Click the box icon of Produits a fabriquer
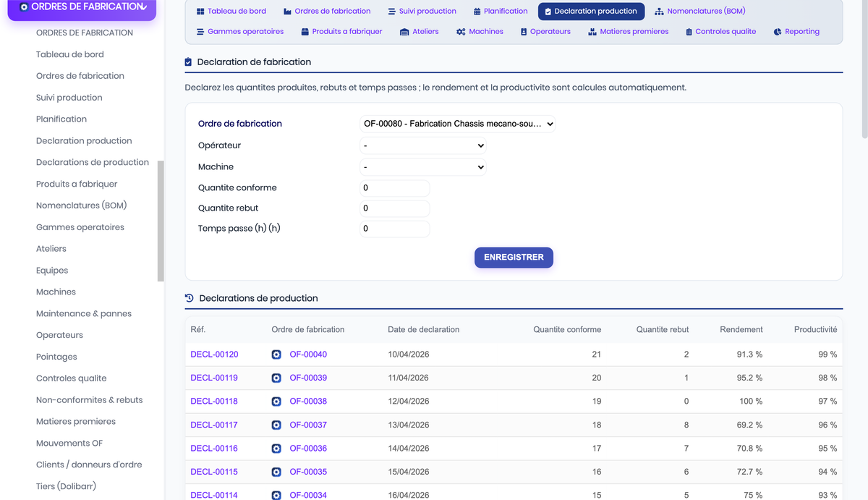The image size is (868, 500). [x=305, y=32]
